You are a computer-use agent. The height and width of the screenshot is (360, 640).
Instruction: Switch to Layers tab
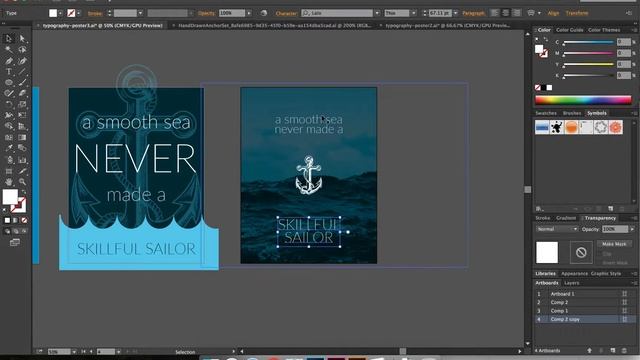tap(571, 283)
